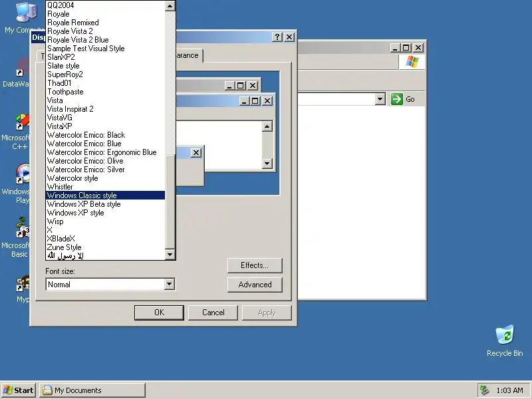Switch to the Appearance tab
Screen dimensions: 532x399
tap(190, 55)
